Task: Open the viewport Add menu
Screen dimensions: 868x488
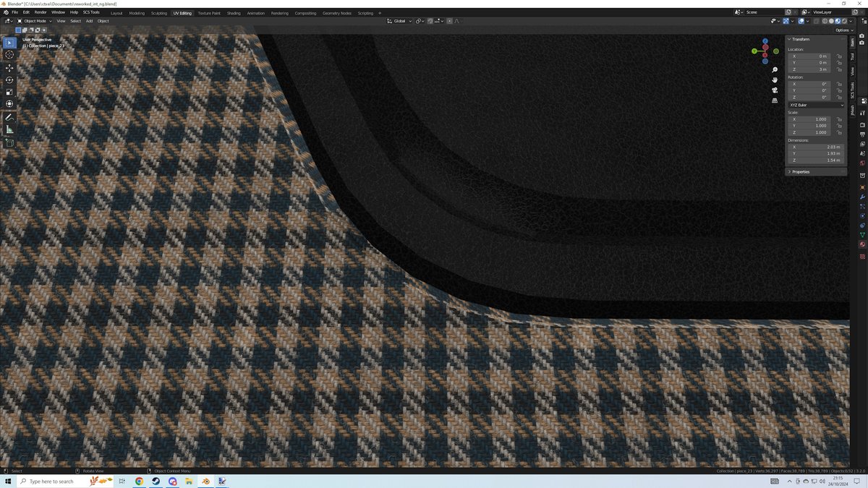Action: [90, 21]
